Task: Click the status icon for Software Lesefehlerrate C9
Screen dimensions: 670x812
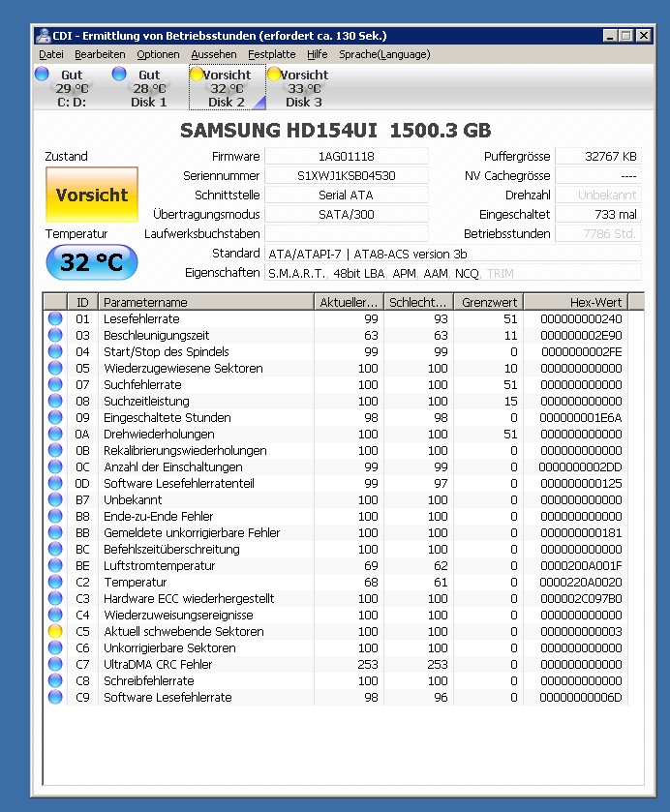Action: [x=55, y=697]
